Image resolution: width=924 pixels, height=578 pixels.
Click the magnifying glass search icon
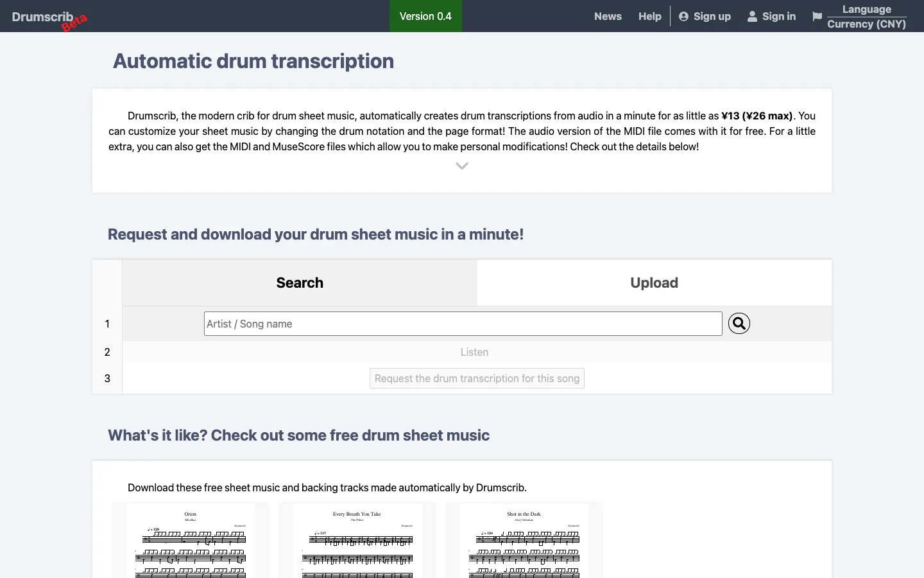(x=739, y=324)
